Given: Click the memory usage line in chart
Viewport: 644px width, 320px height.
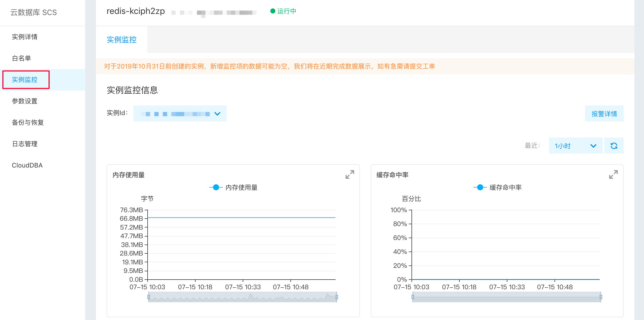Looking at the screenshot, I should coord(242,218).
